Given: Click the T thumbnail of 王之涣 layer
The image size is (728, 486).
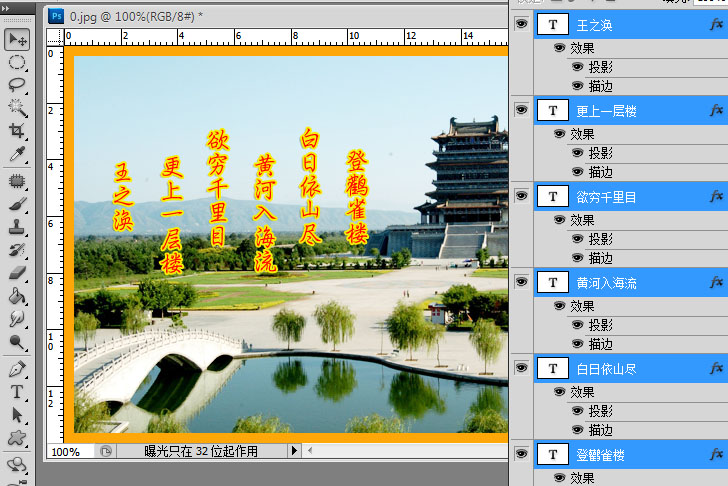Looking at the screenshot, I should (552, 24).
